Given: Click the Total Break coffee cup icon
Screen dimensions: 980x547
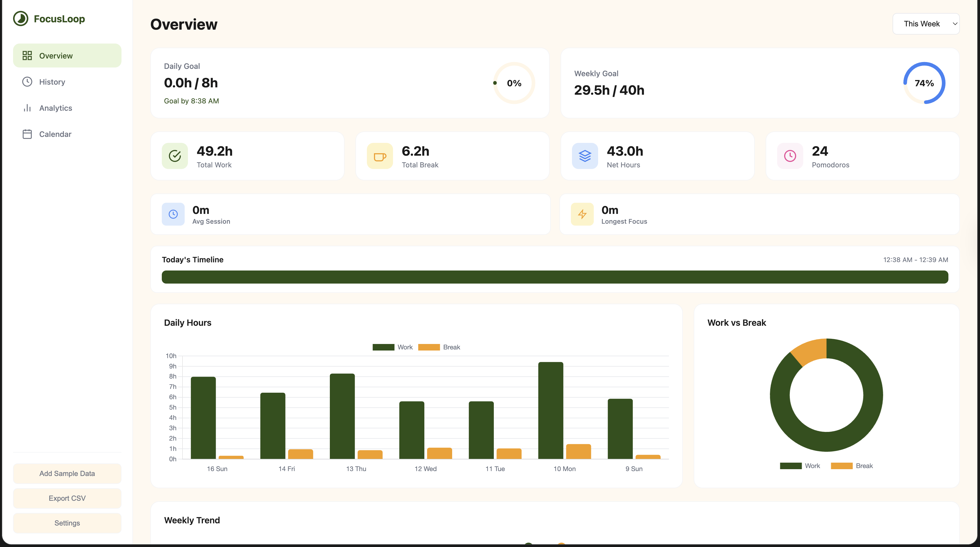Looking at the screenshot, I should (x=380, y=156).
